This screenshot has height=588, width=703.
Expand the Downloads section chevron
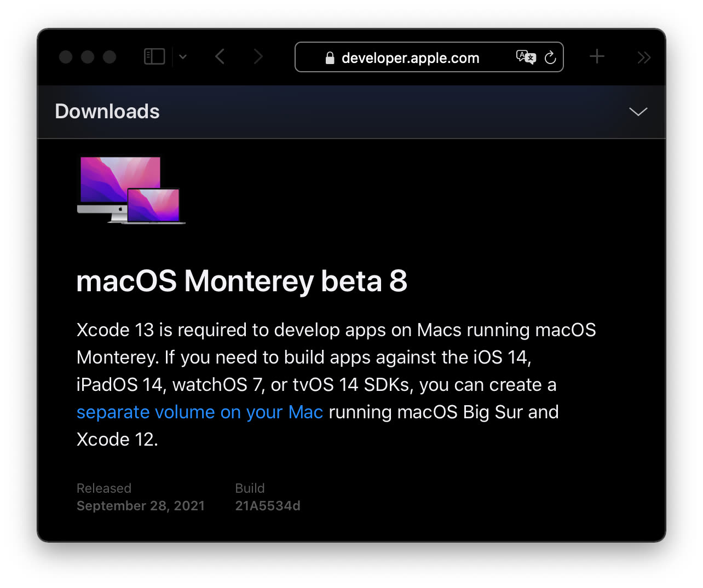[x=638, y=112]
